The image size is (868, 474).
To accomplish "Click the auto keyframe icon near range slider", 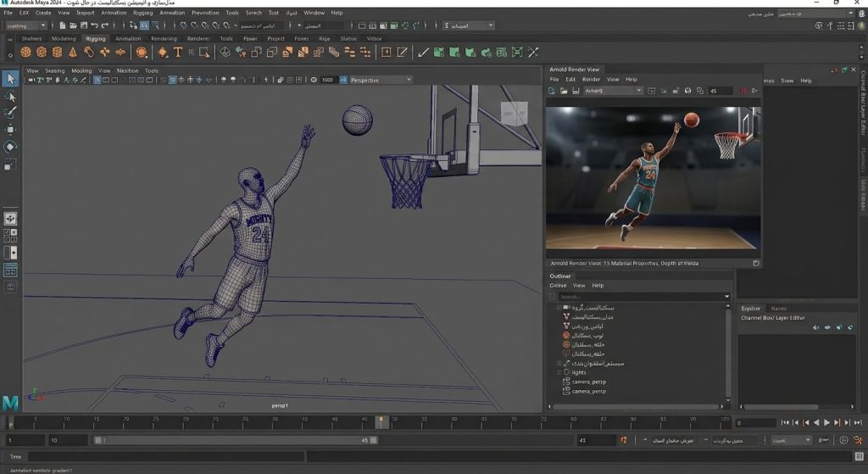I will click(624, 440).
